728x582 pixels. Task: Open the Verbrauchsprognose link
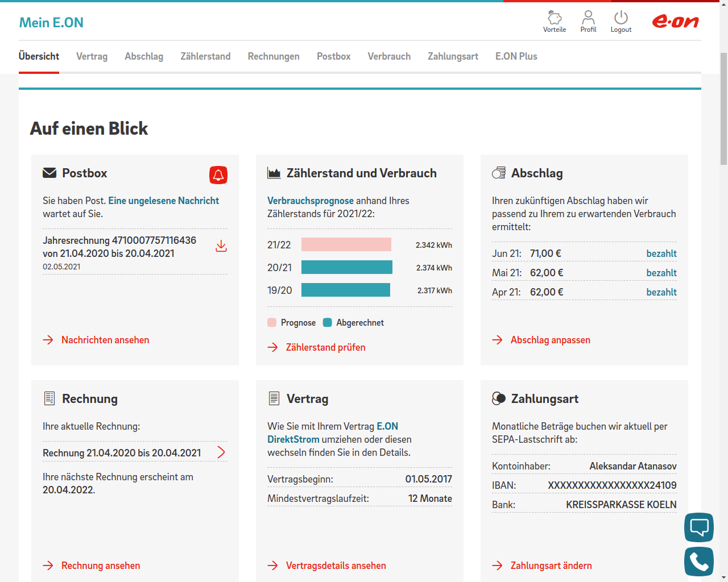click(x=311, y=201)
